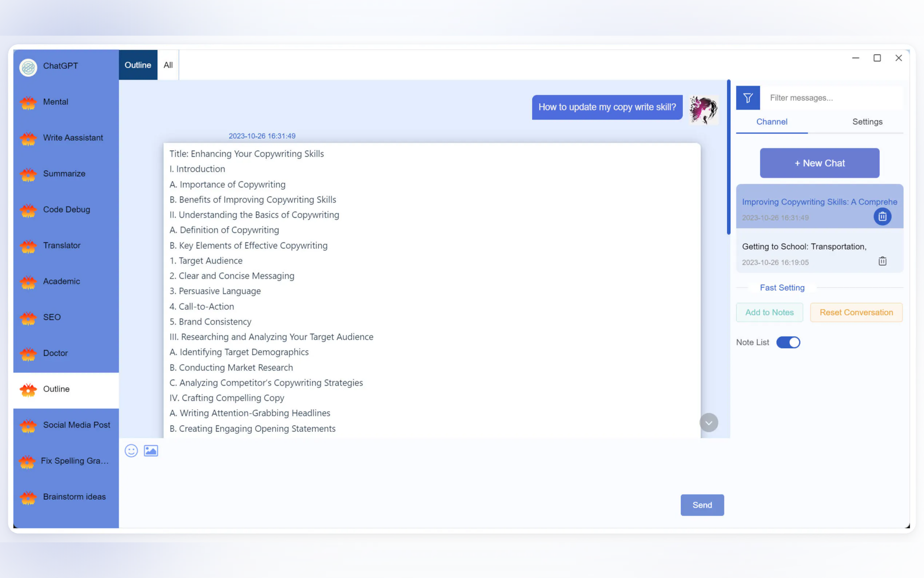924x578 pixels.
Task: Switch to the Settings tab
Action: coord(867,122)
